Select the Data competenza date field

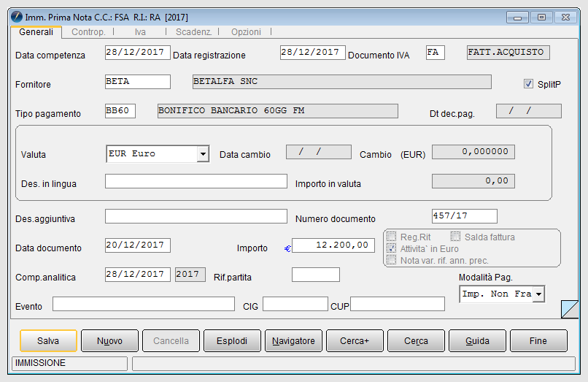click(x=138, y=53)
